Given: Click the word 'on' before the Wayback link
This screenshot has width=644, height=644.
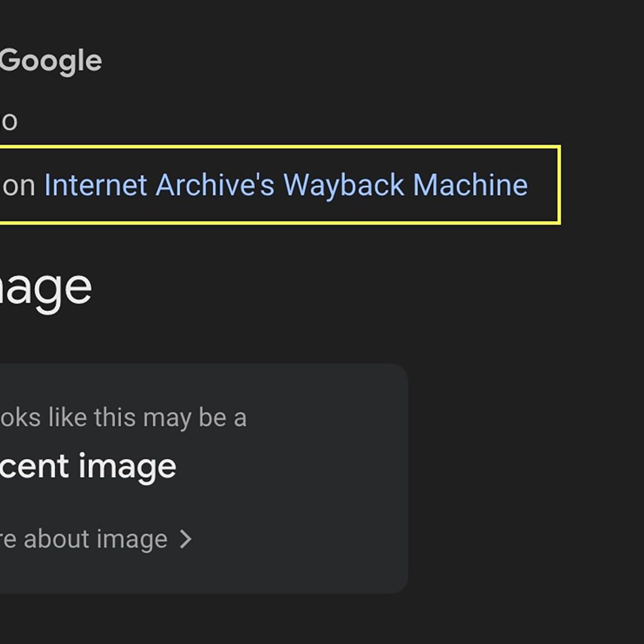Looking at the screenshot, I should pos(18,186).
